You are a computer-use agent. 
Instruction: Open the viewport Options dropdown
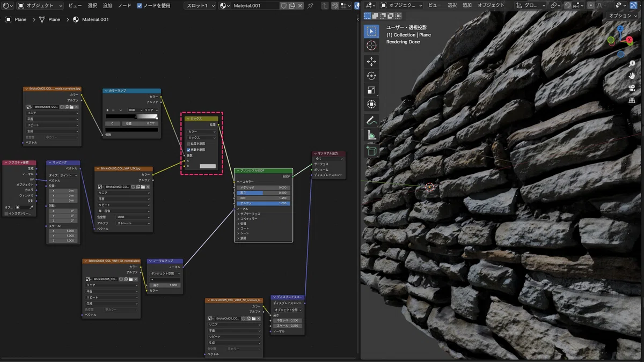tap(623, 16)
